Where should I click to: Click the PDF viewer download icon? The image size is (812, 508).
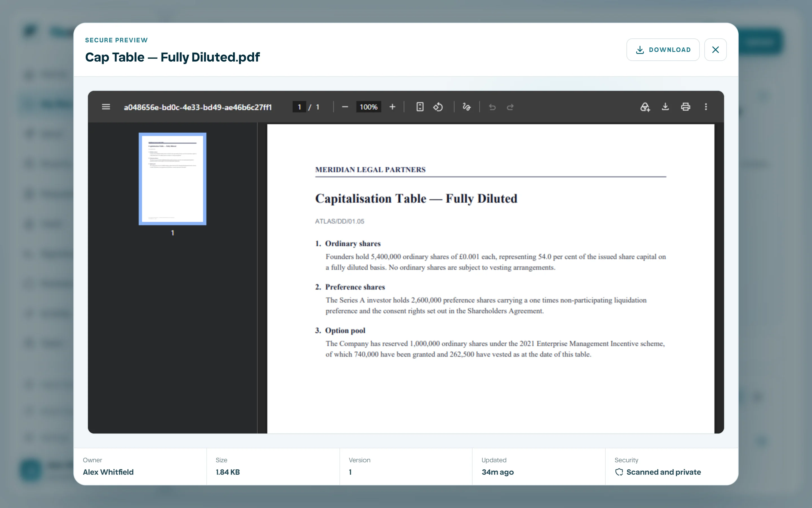(665, 107)
